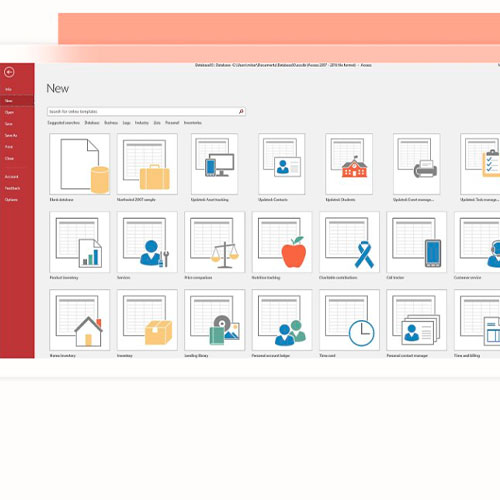The image size is (500, 500).
Task: Click the Time card label text
Action: pyautogui.click(x=327, y=355)
